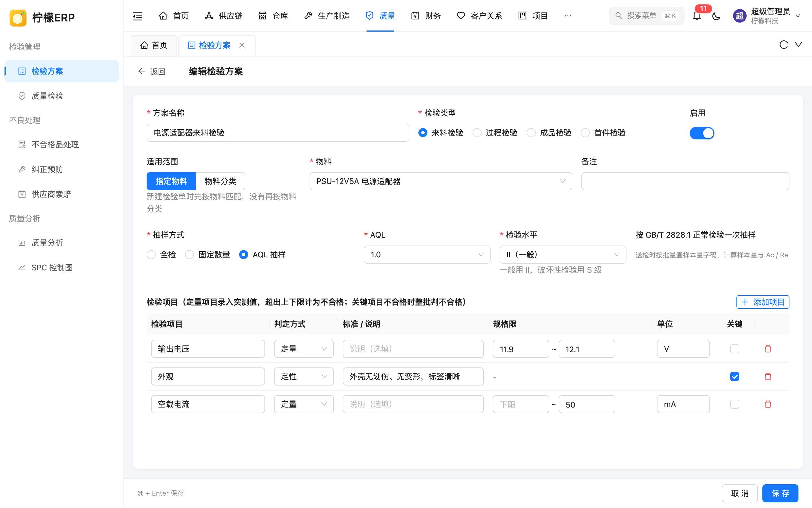Viewport: 812px width, 508px height.
Task: Delete the 空载电流 inspection row
Action: pos(768,404)
